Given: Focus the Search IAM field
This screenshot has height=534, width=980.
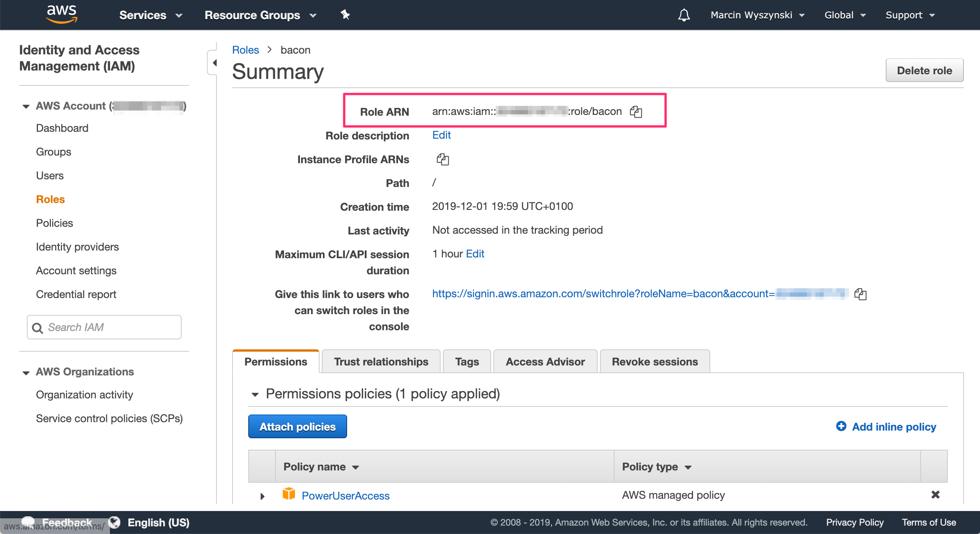Looking at the screenshot, I should click(111, 327).
